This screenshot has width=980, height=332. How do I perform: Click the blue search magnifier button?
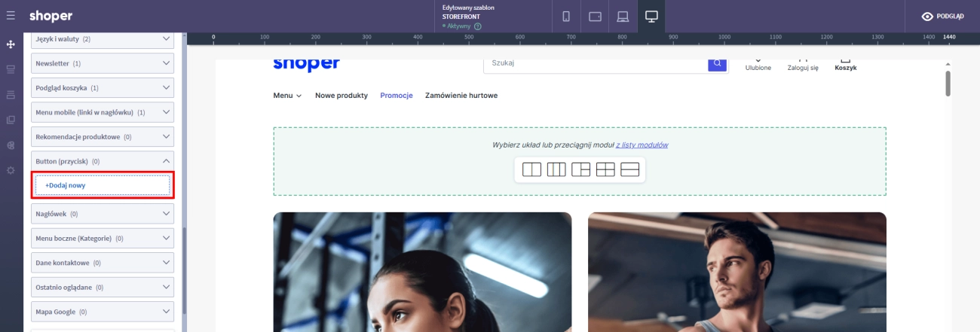(x=718, y=63)
